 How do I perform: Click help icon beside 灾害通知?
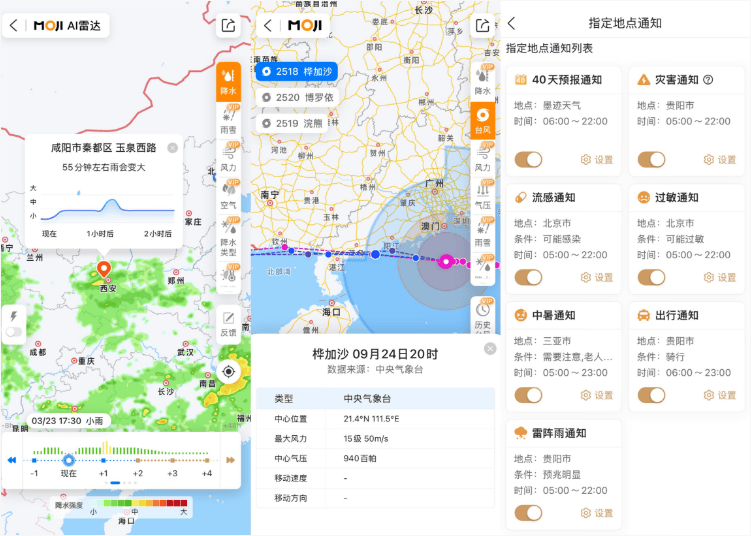click(708, 80)
